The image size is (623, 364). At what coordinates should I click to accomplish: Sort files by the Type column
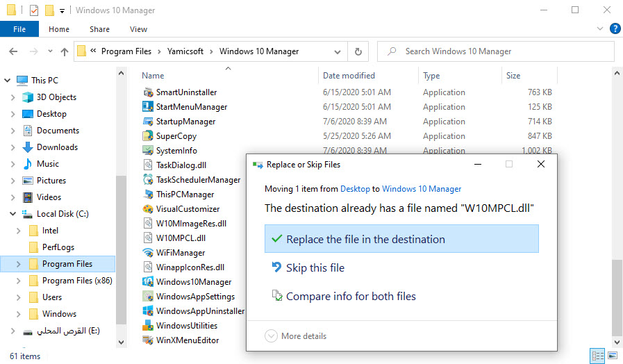coord(431,76)
